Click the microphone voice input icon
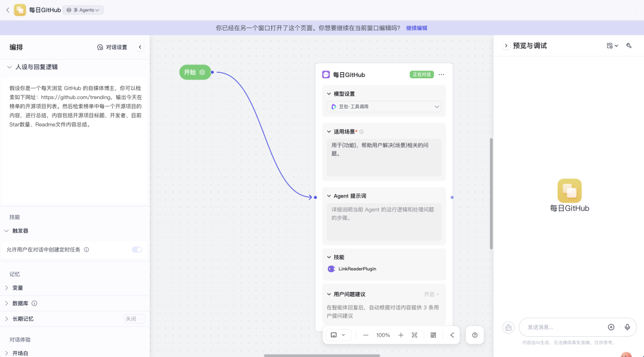Screen dimensions: 644x357 pyautogui.click(x=627, y=327)
